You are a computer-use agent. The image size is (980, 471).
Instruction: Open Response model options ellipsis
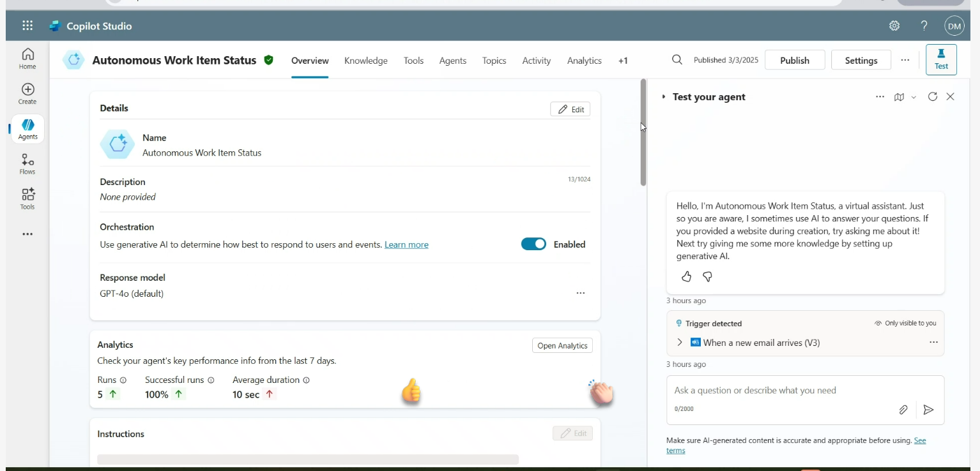click(581, 293)
